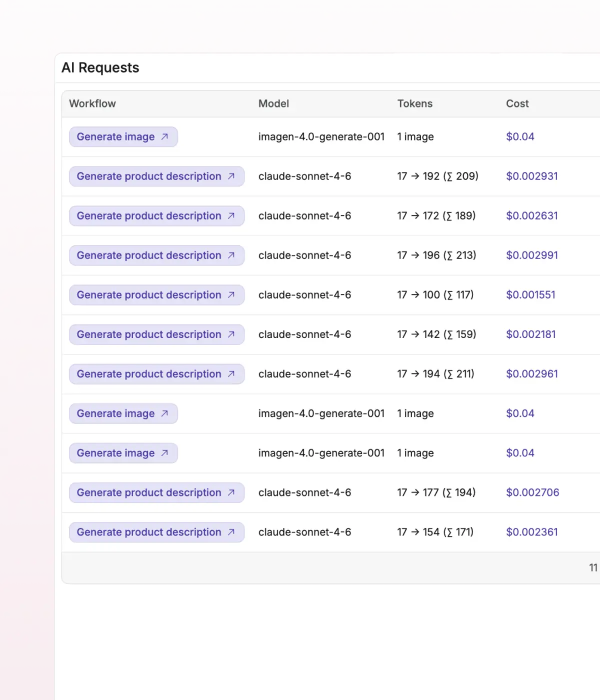Click the Tokens column header
This screenshot has height=700, width=600.
415,103
